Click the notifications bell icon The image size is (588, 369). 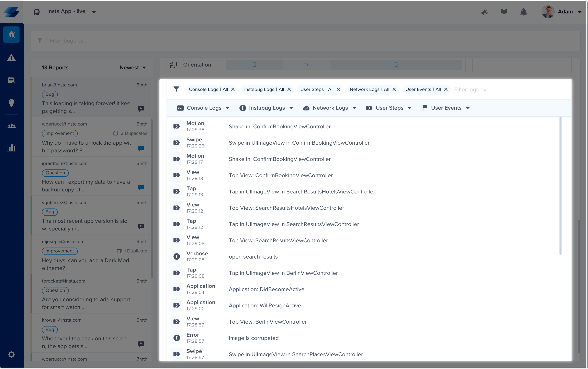[523, 12]
